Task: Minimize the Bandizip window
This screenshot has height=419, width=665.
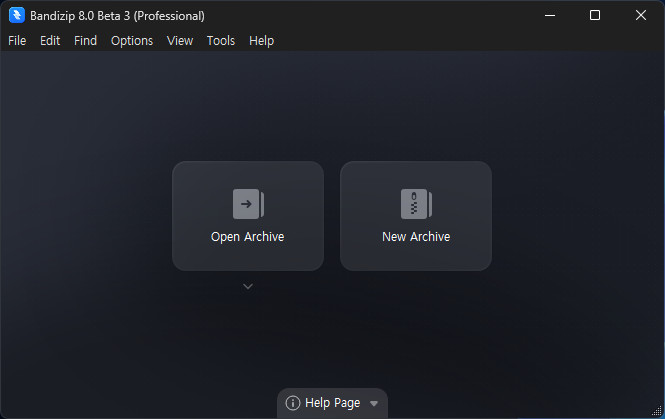Action: point(549,15)
